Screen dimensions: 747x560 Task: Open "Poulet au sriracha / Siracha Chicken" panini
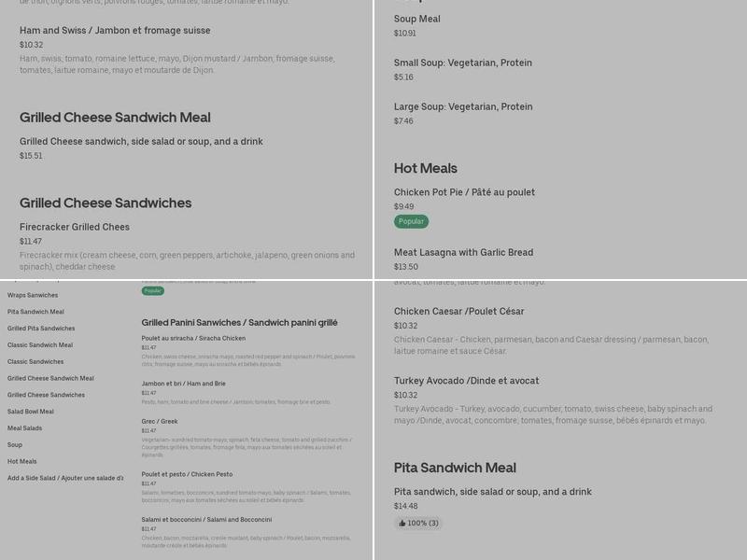[195, 338]
